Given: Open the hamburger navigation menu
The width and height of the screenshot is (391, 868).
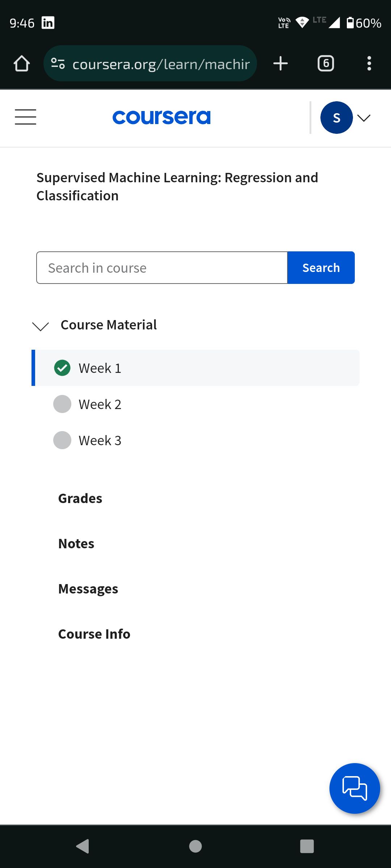Looking at the screenshot, I should [x=25, y=117].
